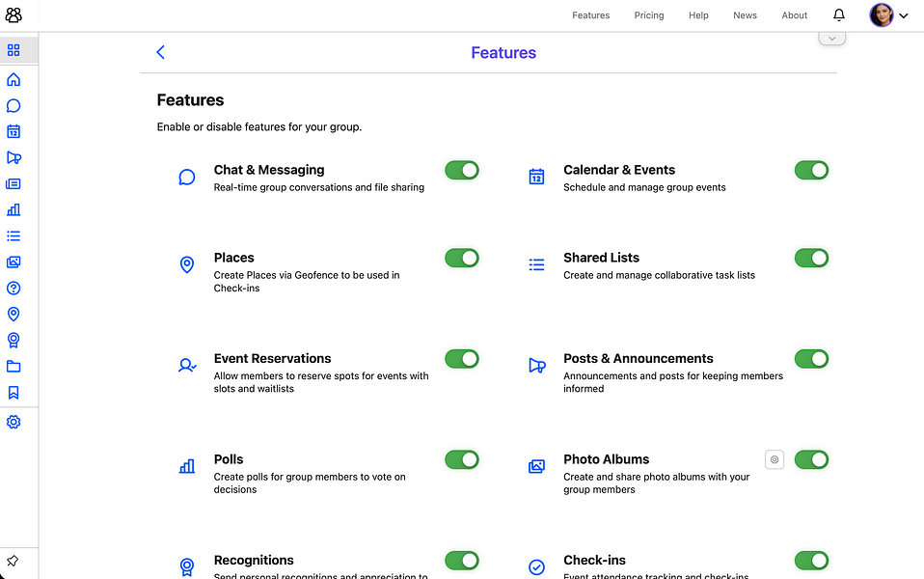Expand the profile menu chevron
The width and height of the screenshot is (924, 579).
tap(904, 15)
